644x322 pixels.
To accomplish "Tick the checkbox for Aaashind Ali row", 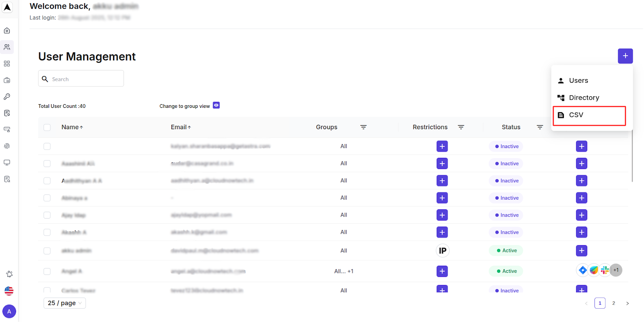I will pyautogui.click(x=47, y=163).
